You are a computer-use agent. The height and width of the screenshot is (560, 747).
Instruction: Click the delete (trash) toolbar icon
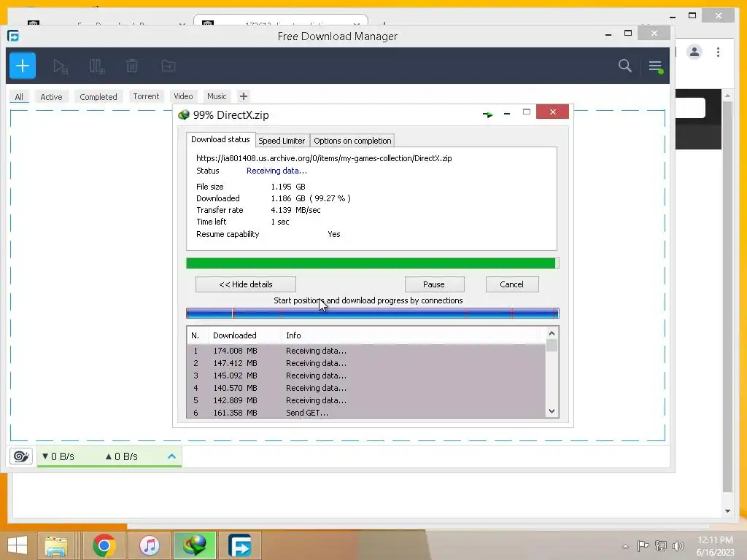tap(132, 66)
